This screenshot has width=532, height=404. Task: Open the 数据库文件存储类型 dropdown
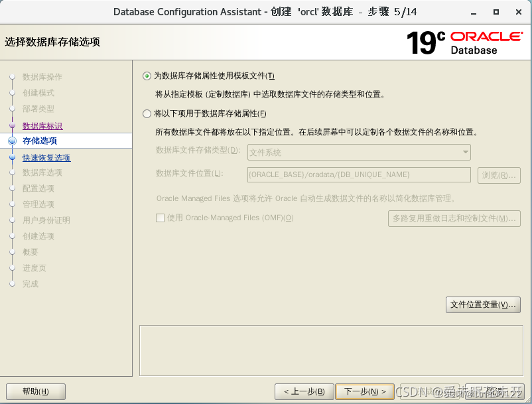[x=359, y=153]
